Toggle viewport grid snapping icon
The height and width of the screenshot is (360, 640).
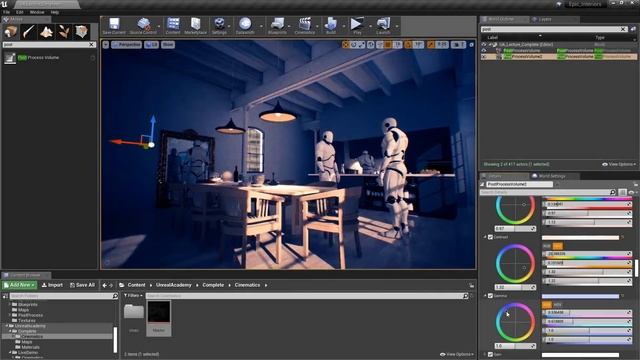click(388, 44)
